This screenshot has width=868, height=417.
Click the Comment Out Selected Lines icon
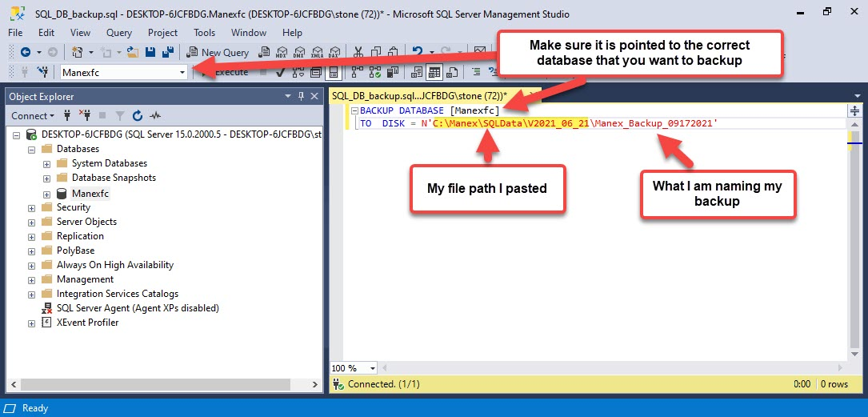point(476,72)
